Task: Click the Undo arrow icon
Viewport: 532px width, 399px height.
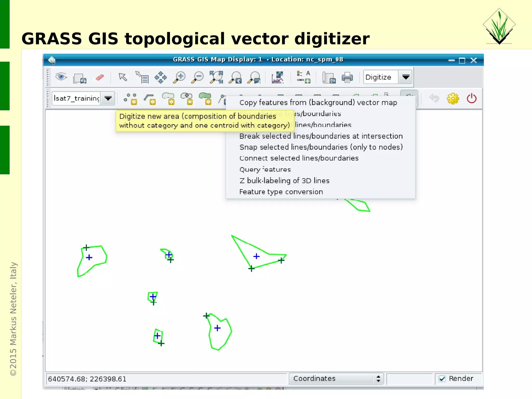Action: coord(434,98)
